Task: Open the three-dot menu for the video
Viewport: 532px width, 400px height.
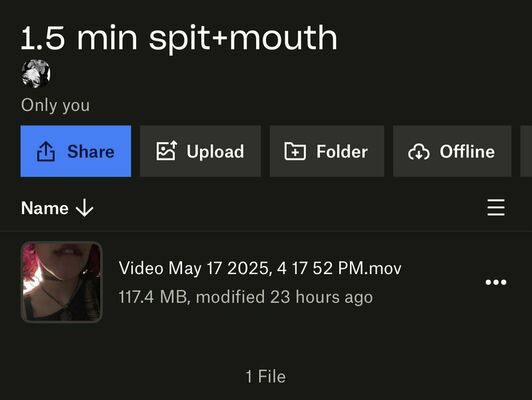Action: point(496,282)
